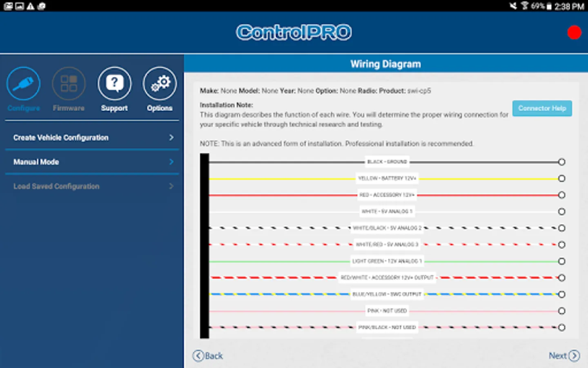Viewport: 588px width, 368px height.
Task: Click the Connector Help button
Action: pyautogui.click(x=542, y=108)
